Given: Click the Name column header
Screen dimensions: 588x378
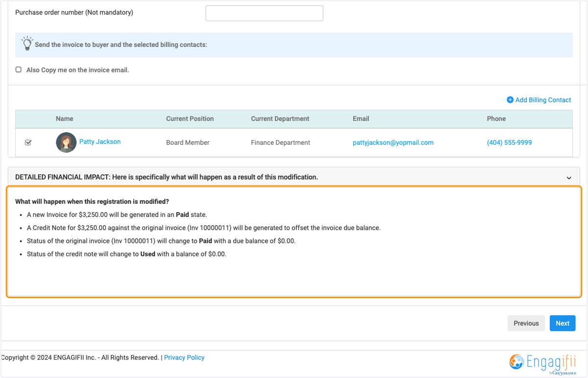Looking at the screenshot, I should coord(65,118).
